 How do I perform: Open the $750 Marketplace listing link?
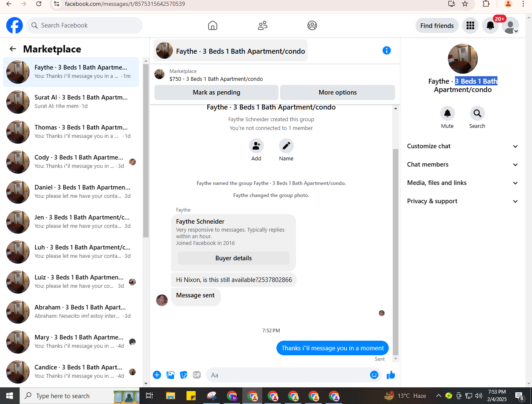pos(216,79)
